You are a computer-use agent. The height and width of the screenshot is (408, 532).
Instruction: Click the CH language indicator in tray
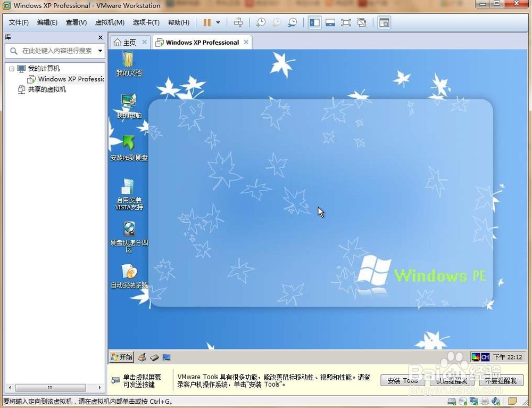(x=485, y=357)
